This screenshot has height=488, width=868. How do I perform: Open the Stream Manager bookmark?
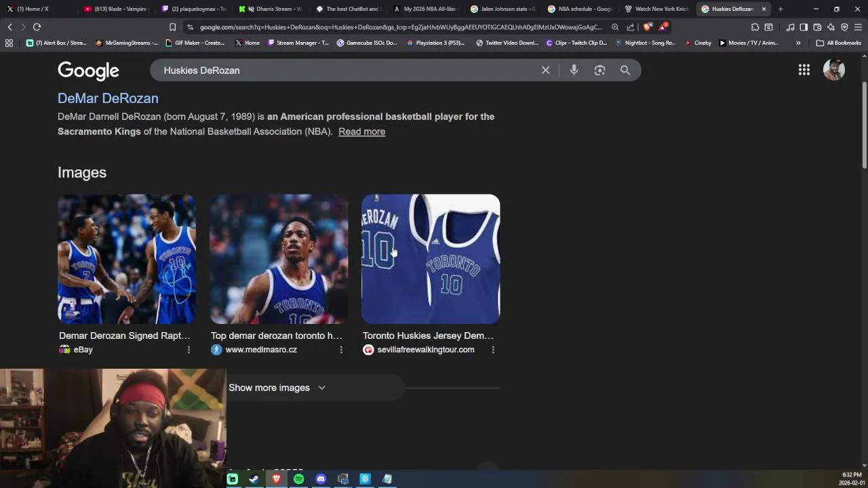pos(298,43)
